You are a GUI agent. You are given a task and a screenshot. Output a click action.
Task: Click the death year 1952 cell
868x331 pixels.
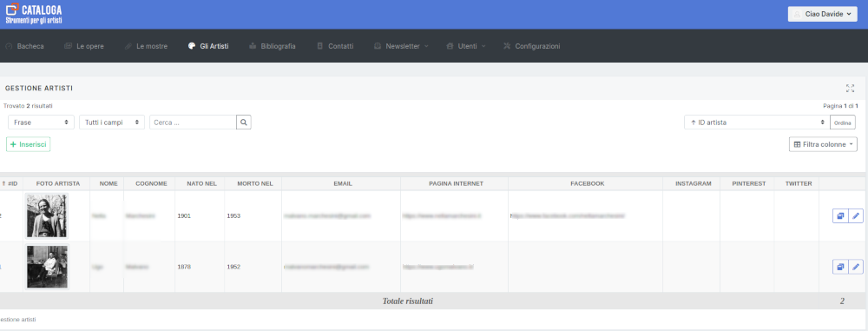pyautogui.click(x=234, y=267)
